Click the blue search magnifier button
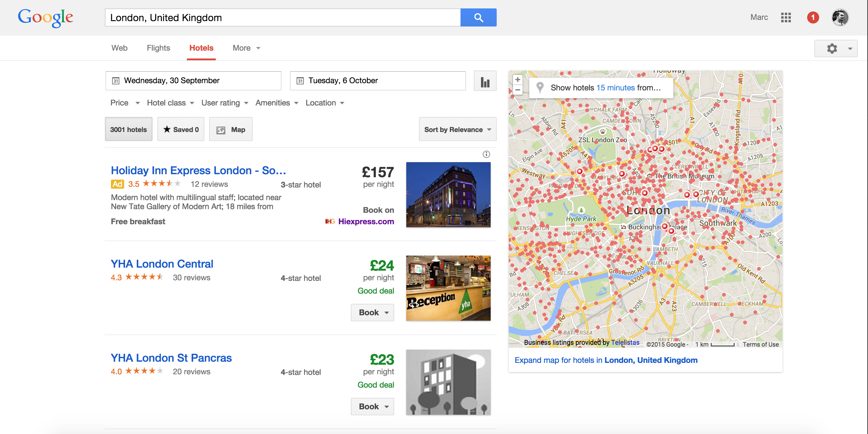The image size is (868, 434). click(478, 17)
